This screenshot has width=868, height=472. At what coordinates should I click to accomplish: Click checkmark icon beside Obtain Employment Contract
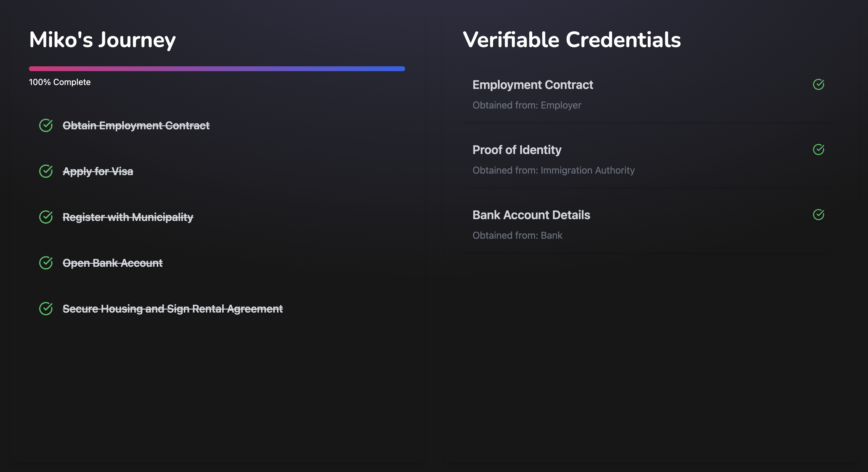[46, 125]
